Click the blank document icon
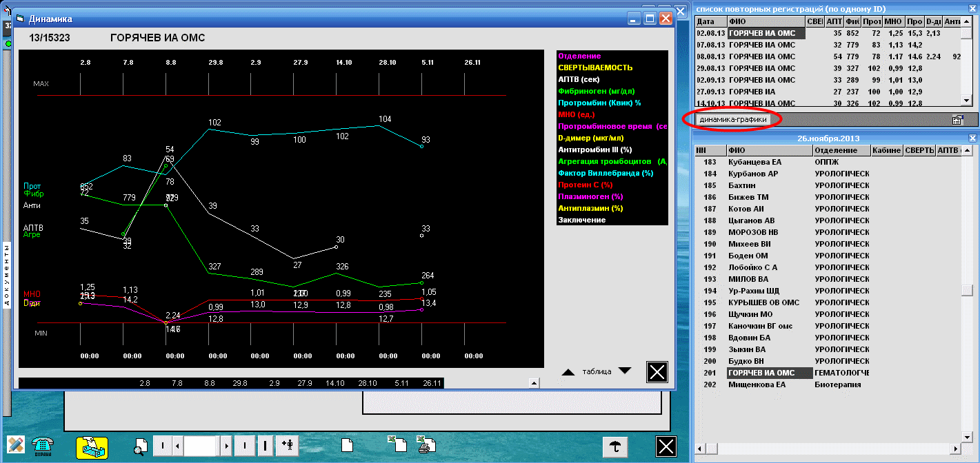This screenshot has width=980, height=463. (348, 446)
